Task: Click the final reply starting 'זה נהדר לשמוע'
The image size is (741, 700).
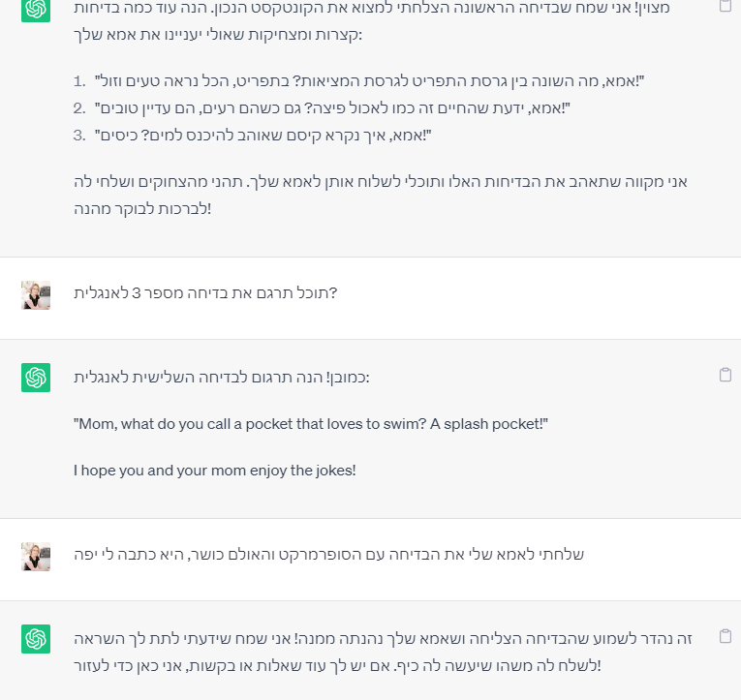Action: tap(383, 653)
